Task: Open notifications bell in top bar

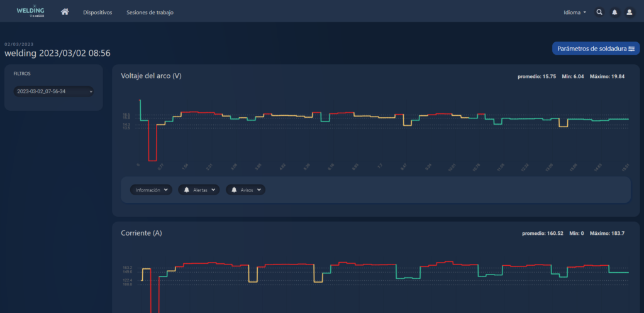Action: click(x=614, y=12)
